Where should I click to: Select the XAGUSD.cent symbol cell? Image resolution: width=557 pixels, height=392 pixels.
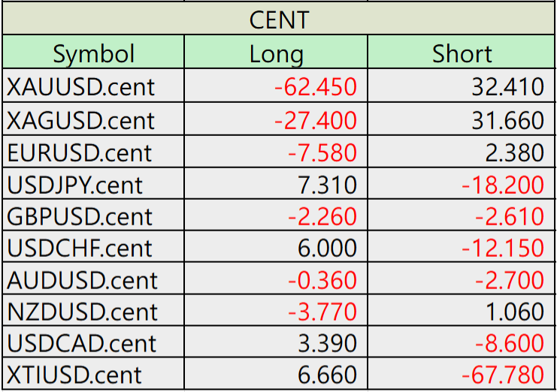coord(93,119)
